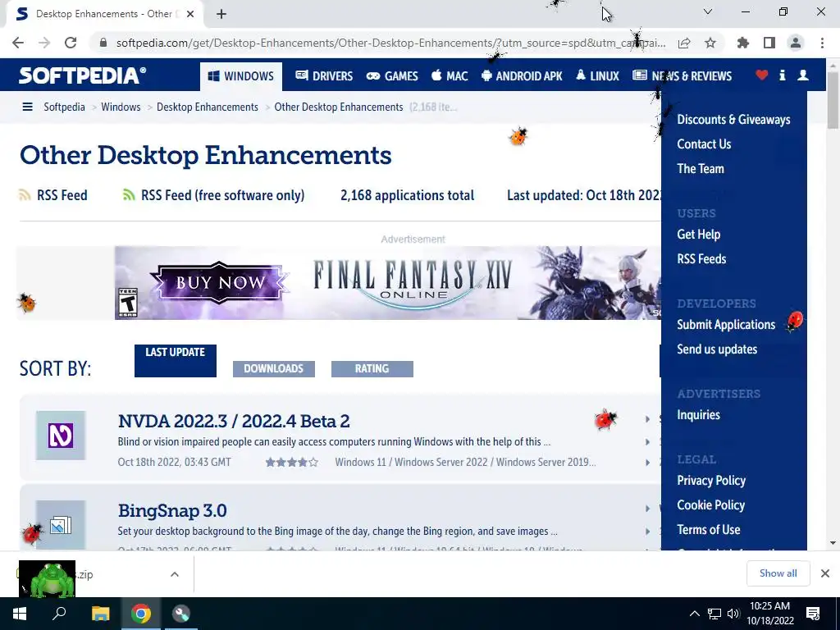
Task: Close the downloads bar
Action: click(x=825, y=573)
